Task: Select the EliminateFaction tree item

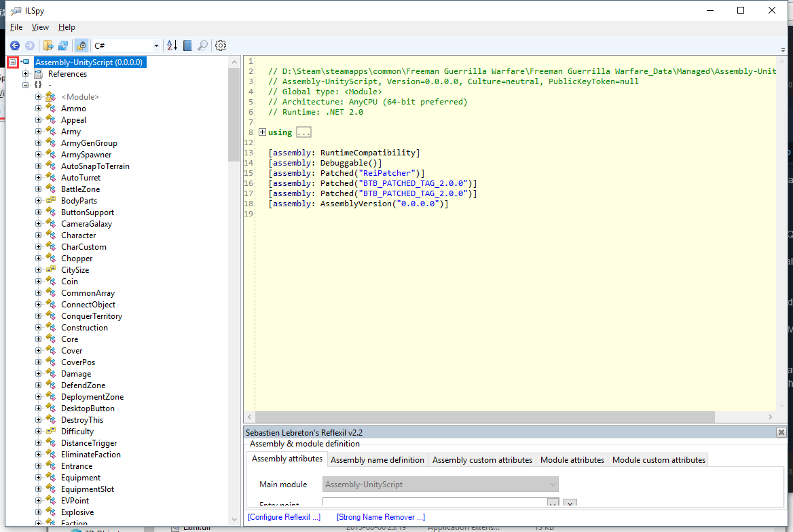Action: coord(90,455)
